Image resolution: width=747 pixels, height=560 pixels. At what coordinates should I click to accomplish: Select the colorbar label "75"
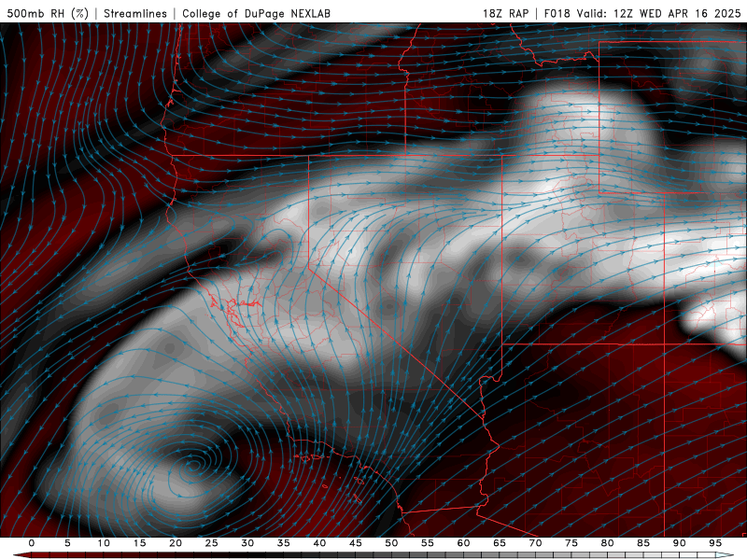[x=571, y=543]
